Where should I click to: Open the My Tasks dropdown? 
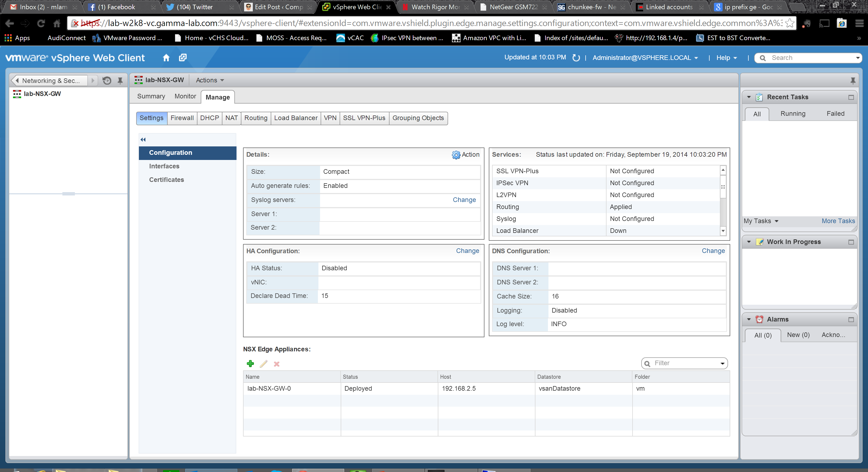(x=761, y=221)
